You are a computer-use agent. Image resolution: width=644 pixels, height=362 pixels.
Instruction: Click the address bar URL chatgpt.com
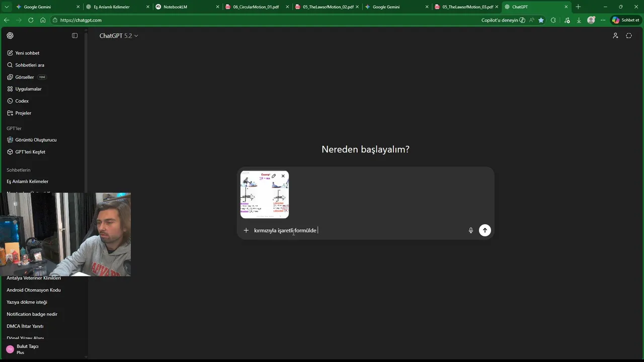point(80,20)
